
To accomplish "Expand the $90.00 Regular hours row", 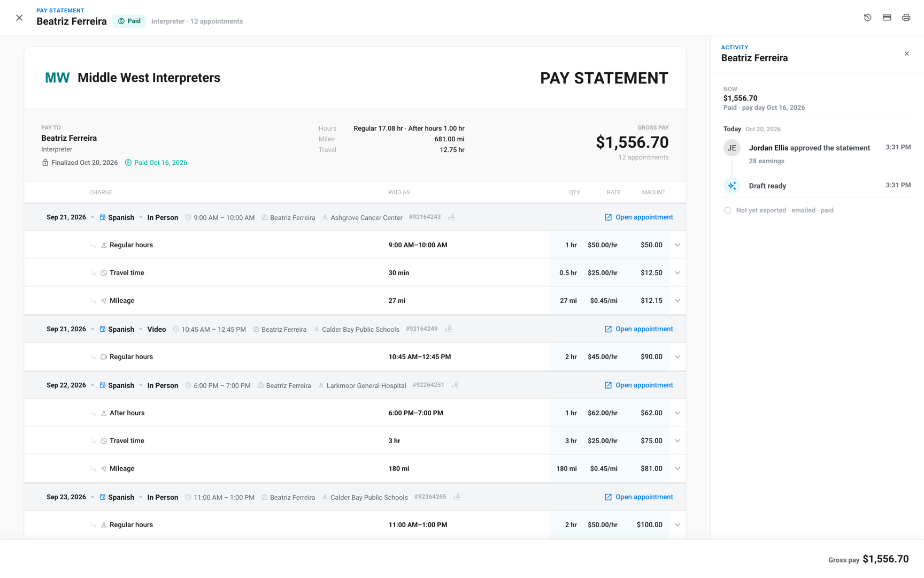I will (677, 357).
